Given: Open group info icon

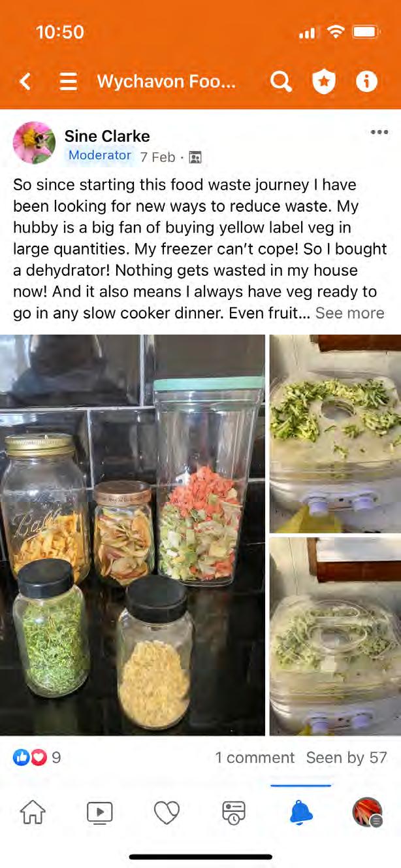Looking at the screenshot, I should [366, 82].
